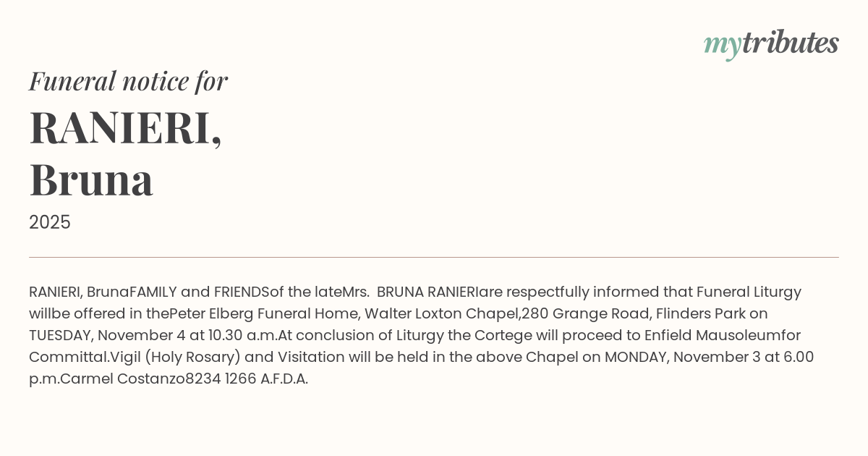
Task: Click the year 2025 below the name
Action: coord(50,222)
